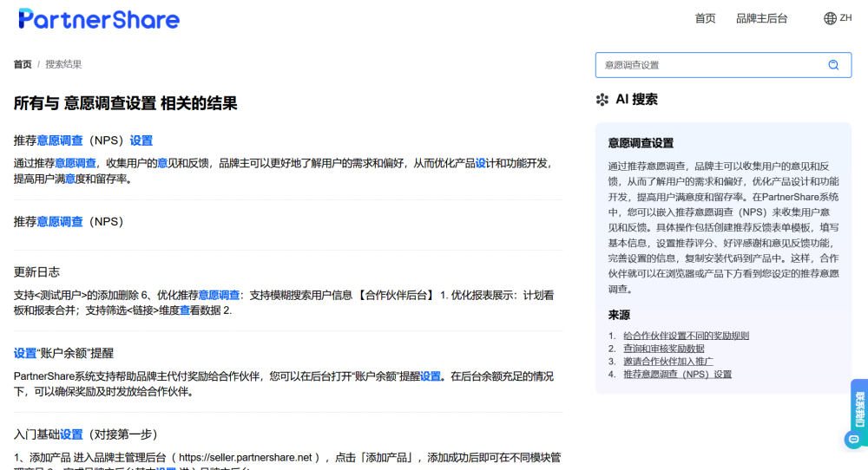Open source link 查询和审核奖励数据
Image resolution: width=868 pixels, height=470 pixels.
pyautogui.click(x=664, y=349)
